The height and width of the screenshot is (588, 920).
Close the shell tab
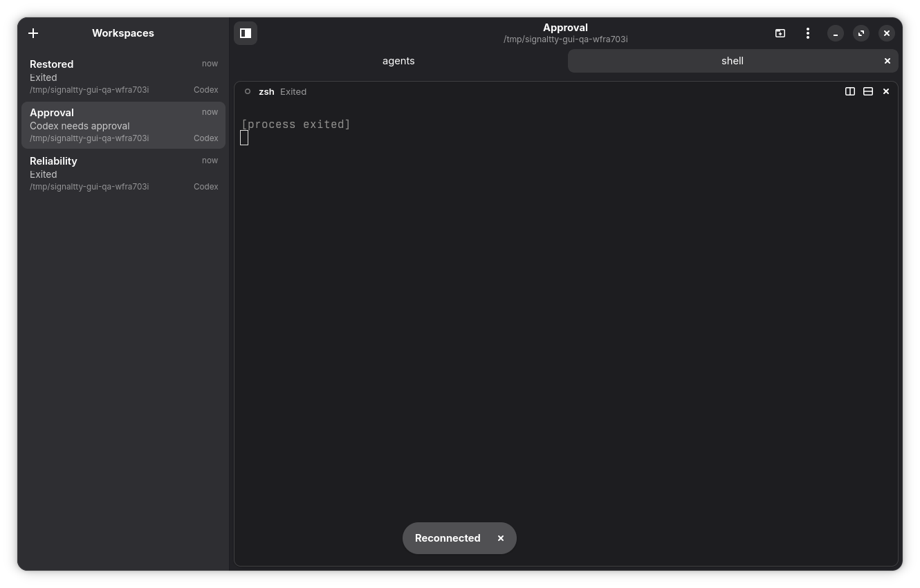(x=887, y=61)
